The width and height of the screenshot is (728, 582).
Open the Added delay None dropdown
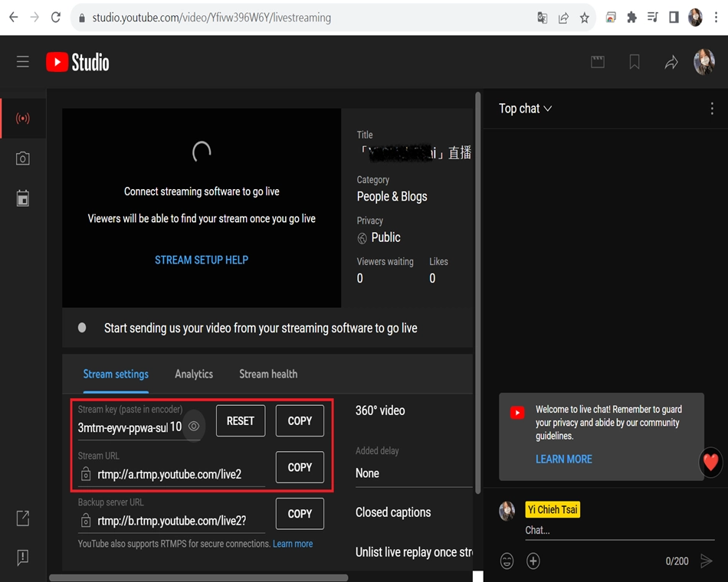click(x=414, y=473)
